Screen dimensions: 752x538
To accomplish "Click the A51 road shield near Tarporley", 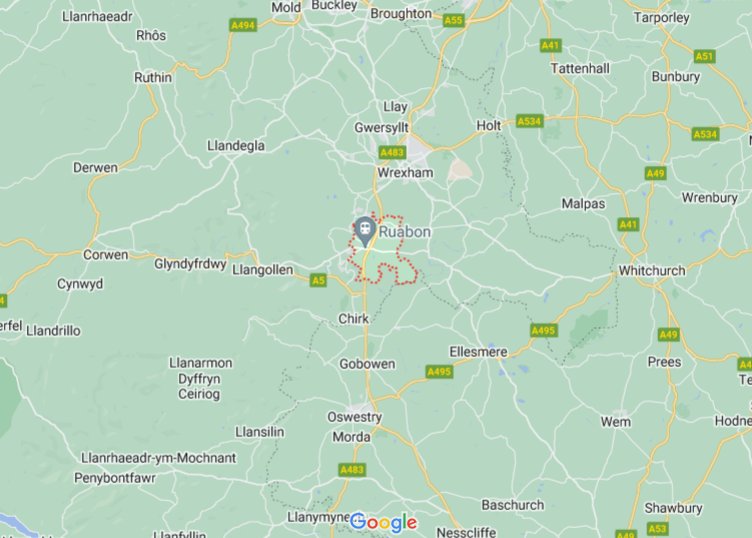I will click(x=704, y=56).
